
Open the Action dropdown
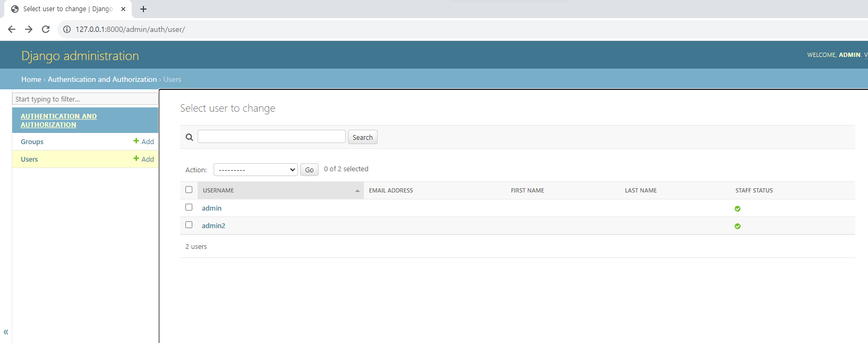(x=256, y=170)
